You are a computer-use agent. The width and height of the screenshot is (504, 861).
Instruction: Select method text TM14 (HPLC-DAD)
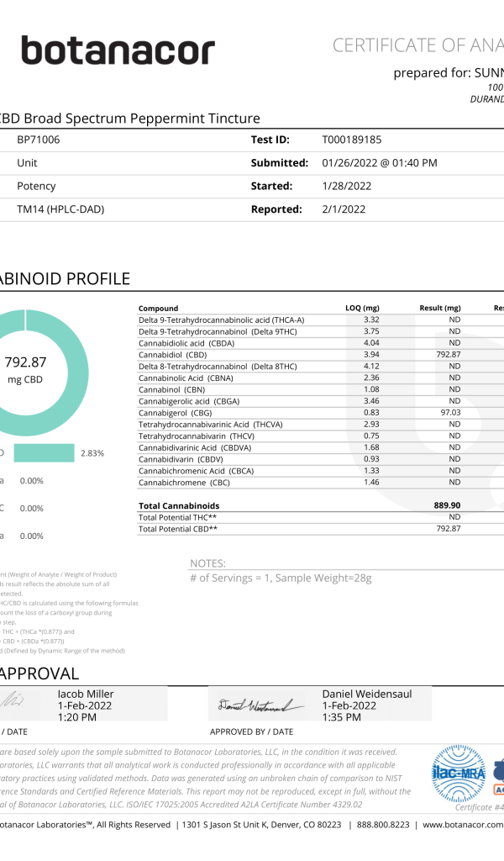point(60,209)
